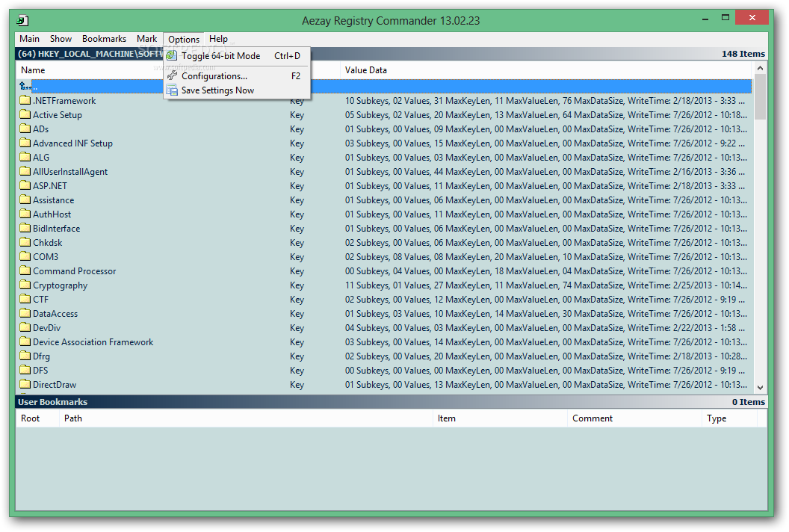Choose Toggle 64-bit Mode menu entry
789x532 pixels.
(x=237, y=56)
